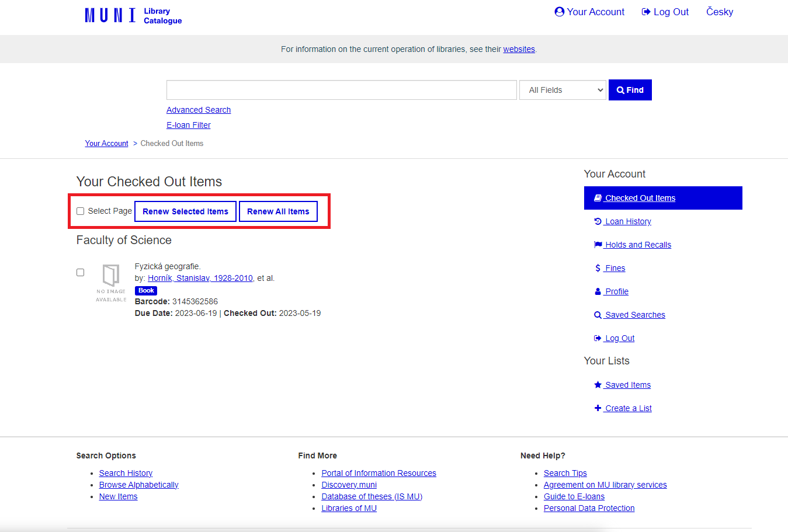Click the plus icon beside Create a List
The image size is (788, 532).
(598, 408)
